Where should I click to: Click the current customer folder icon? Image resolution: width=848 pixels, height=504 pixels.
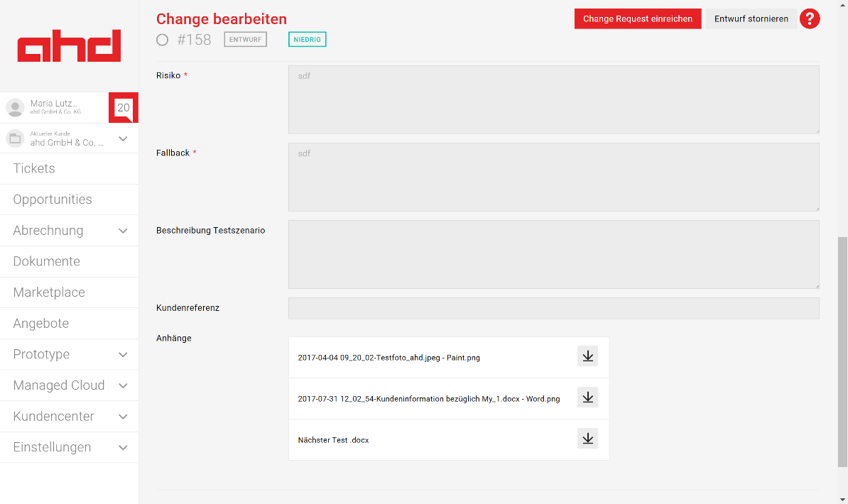click(x=15, y=138)
